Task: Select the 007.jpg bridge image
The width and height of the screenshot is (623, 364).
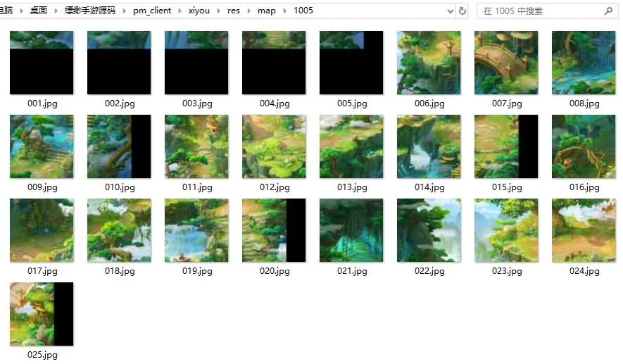Action: pos(506,63)
